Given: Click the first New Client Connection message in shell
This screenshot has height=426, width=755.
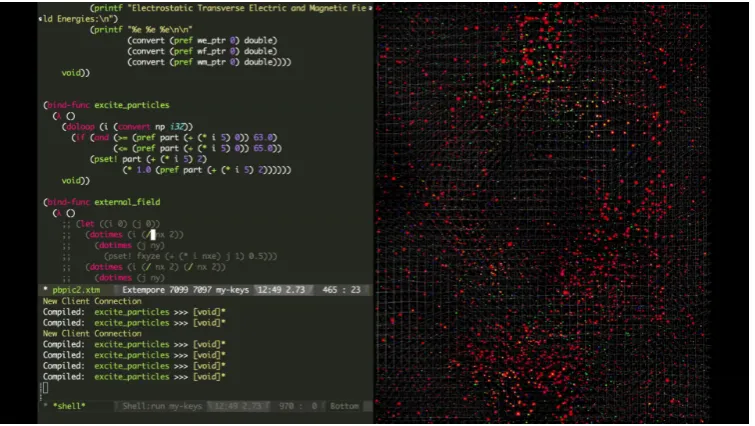Looking at the screenshot, I should [92, 301].
